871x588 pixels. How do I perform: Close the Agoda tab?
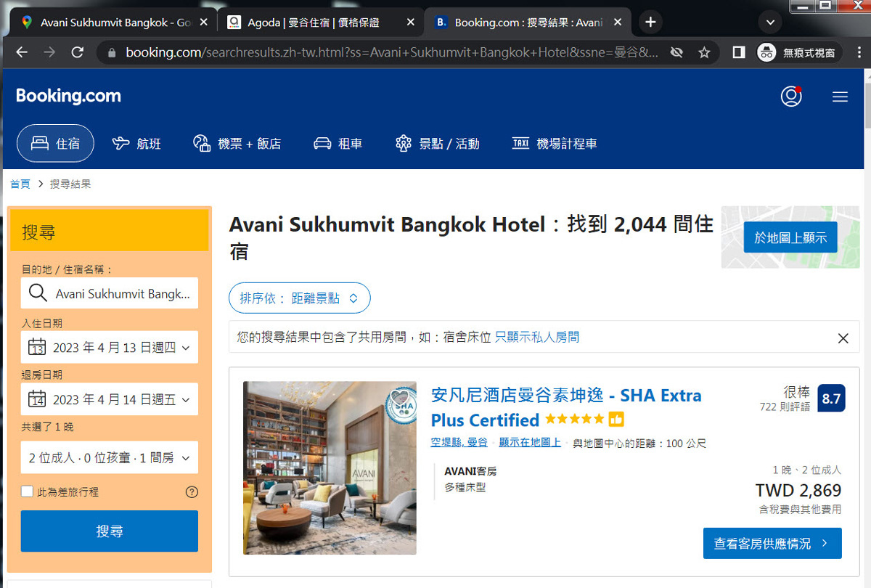[411, 23]
